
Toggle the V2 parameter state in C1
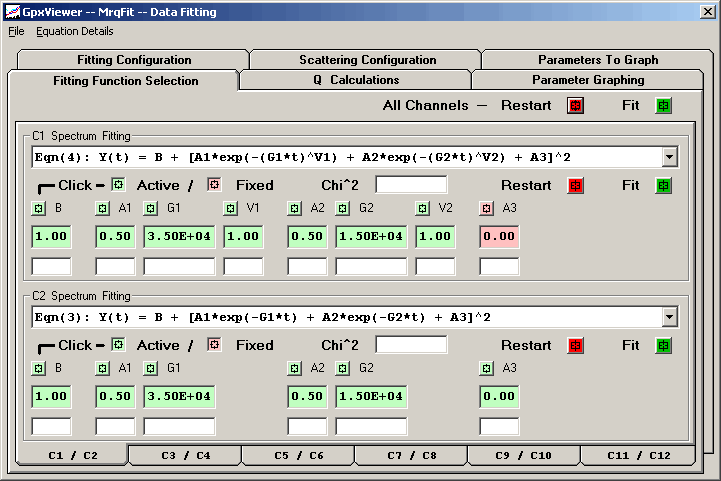[422, 208]
